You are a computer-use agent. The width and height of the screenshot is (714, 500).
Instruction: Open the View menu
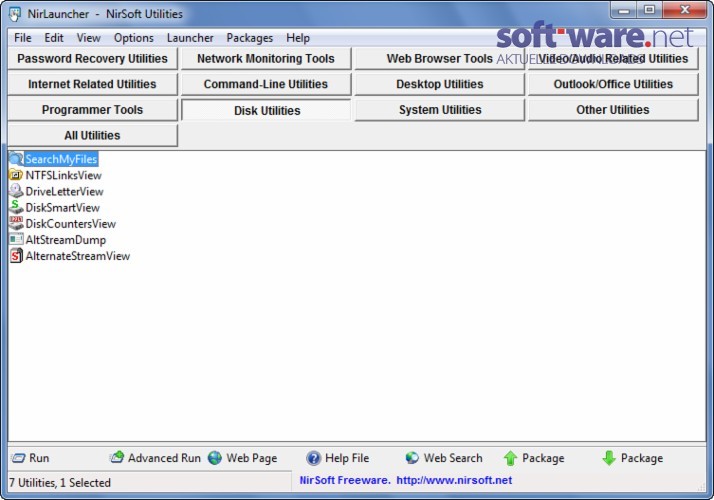(88, 38)
